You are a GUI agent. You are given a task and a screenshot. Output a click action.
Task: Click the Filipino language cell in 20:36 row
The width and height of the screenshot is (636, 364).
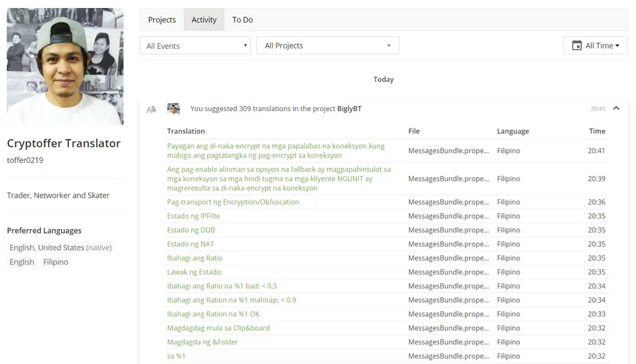508,202
